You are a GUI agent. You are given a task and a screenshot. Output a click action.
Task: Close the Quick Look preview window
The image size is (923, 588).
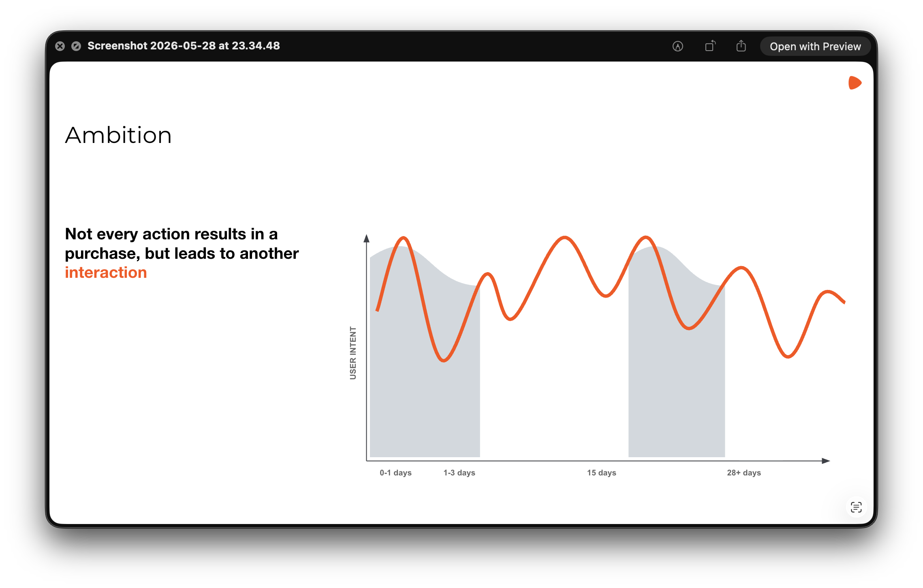click(60, 46)
